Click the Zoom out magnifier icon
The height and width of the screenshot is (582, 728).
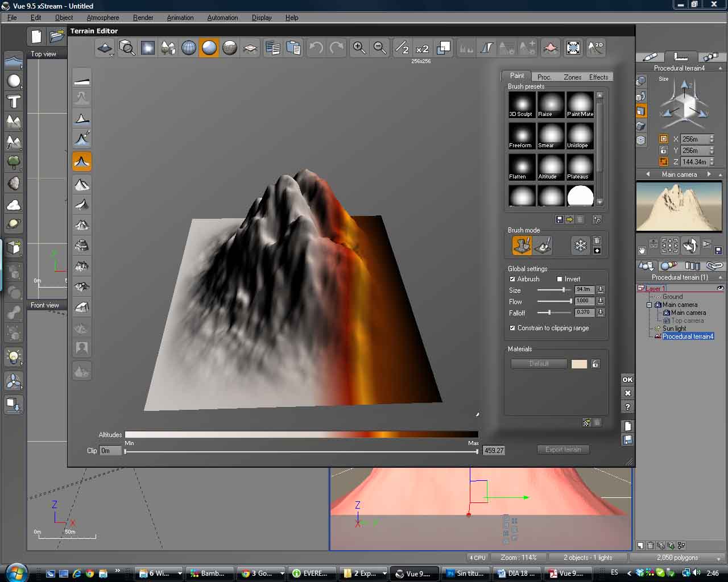pos(380,48)
